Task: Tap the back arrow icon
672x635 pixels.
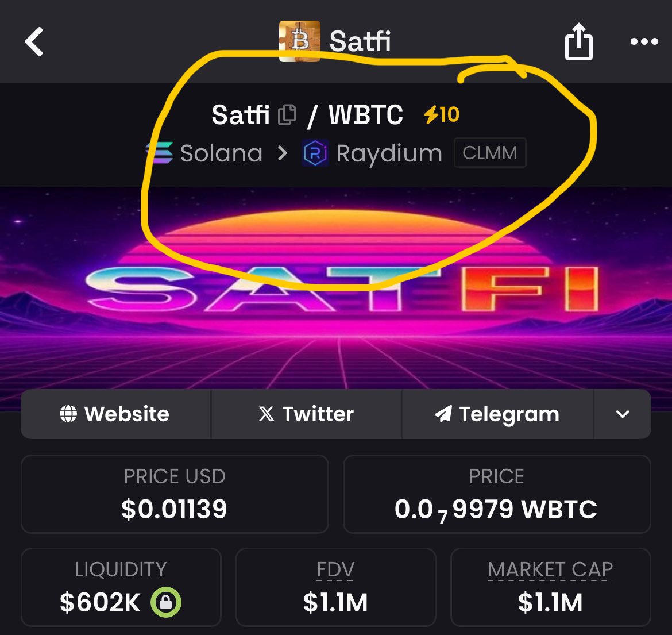Action: [x=34, y=41]
